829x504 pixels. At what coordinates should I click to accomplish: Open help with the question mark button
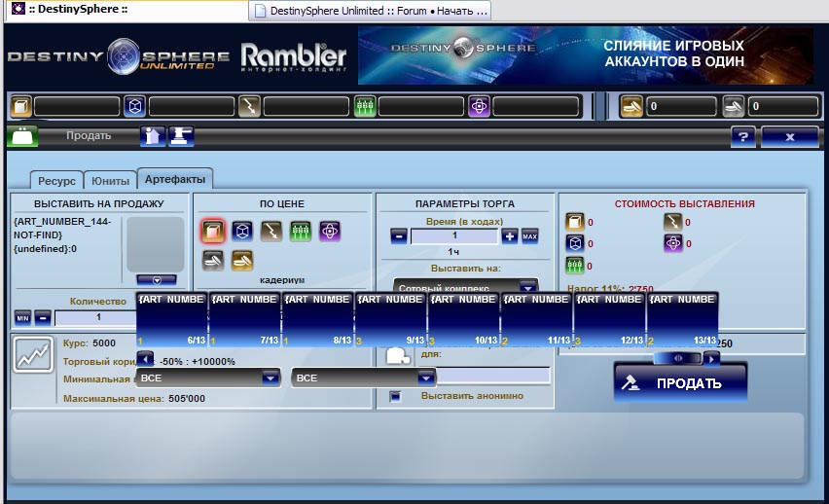point(743,137)
